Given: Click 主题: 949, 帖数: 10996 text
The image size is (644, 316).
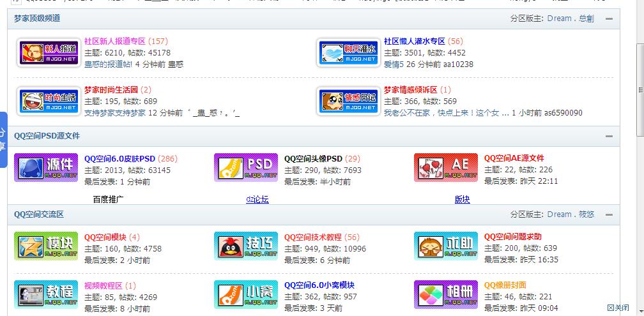Looking at the screenshot, I should click(x=325, y=249).
